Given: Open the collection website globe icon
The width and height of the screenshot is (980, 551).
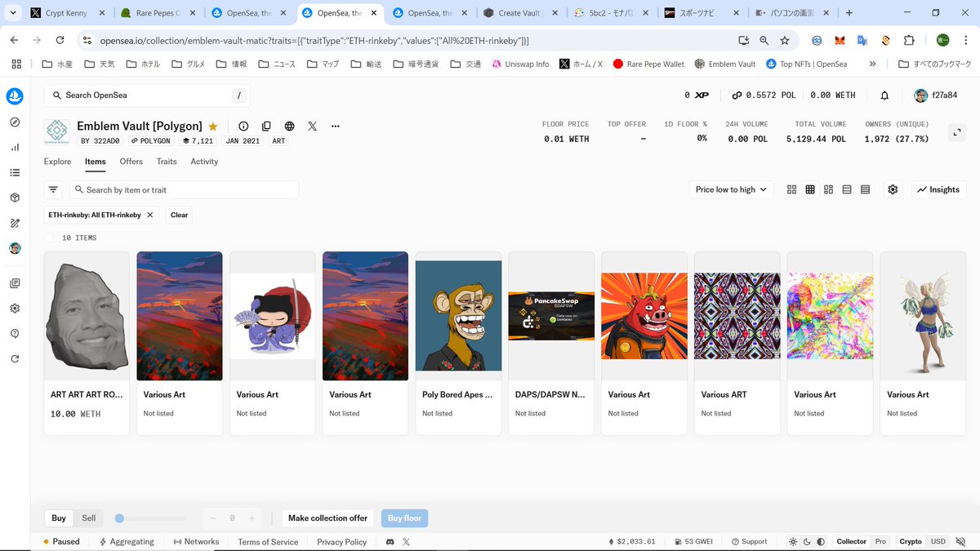Looking at the screenshot, I should 289,127.
